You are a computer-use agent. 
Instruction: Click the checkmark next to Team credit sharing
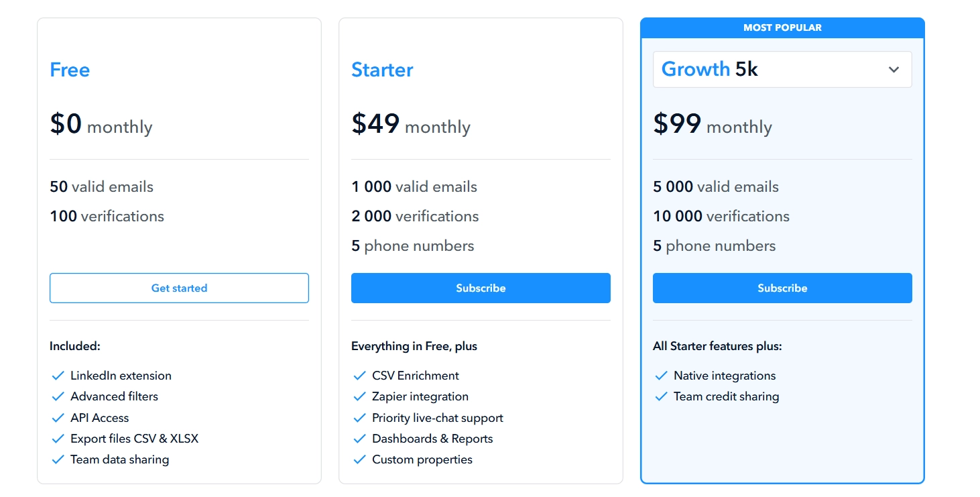coord(661,396)
